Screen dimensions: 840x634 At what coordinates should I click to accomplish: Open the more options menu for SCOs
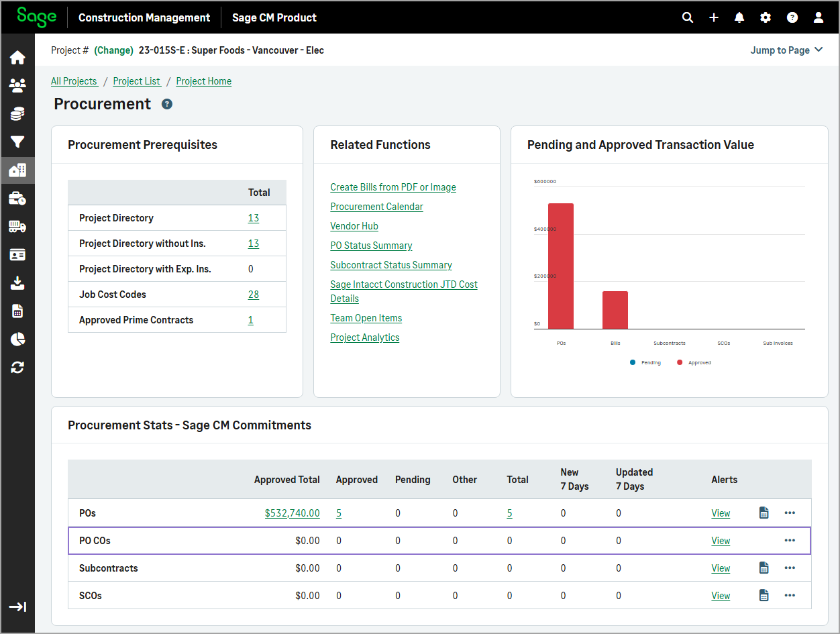[x=790, y=596]
